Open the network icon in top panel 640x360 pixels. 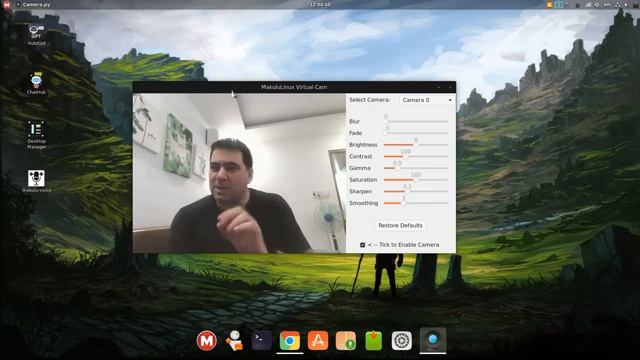point(618,5)
